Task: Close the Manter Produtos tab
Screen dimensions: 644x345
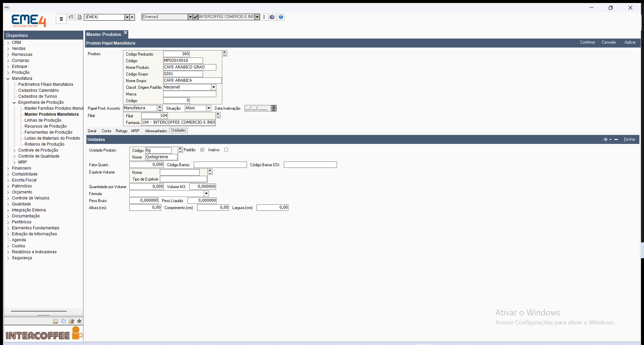Action: (125, 33)
